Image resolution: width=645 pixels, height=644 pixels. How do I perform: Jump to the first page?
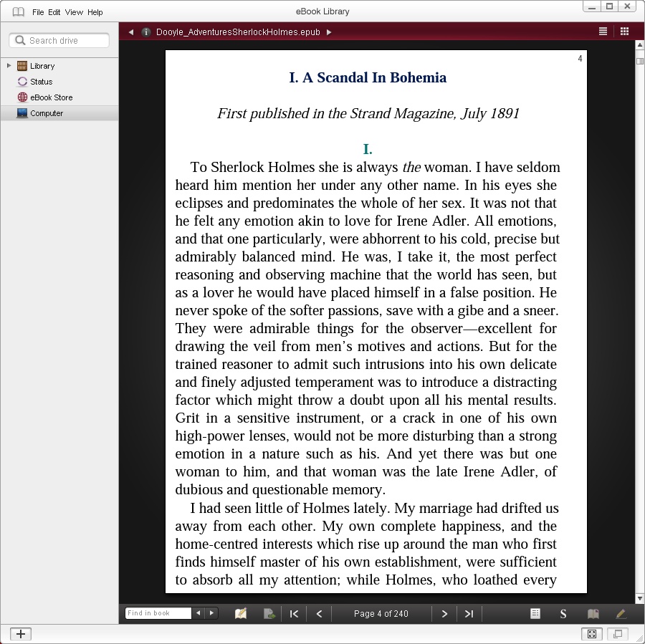point(294,614)
